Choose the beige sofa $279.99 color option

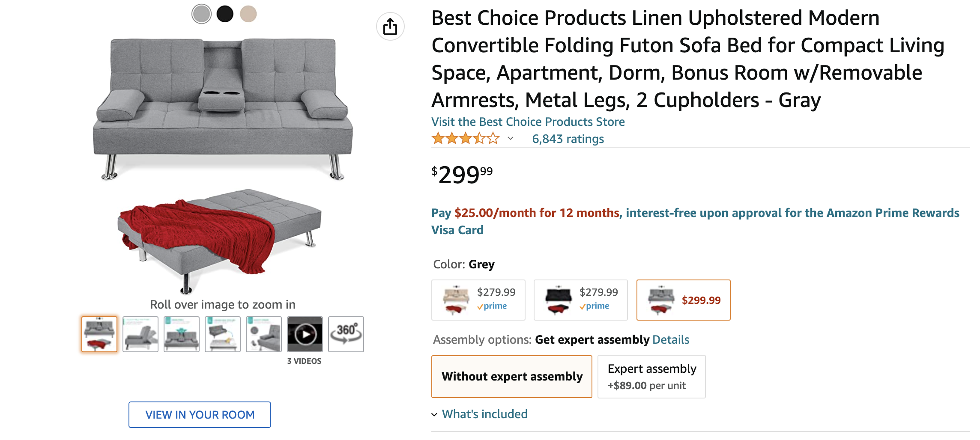[478, 300]
